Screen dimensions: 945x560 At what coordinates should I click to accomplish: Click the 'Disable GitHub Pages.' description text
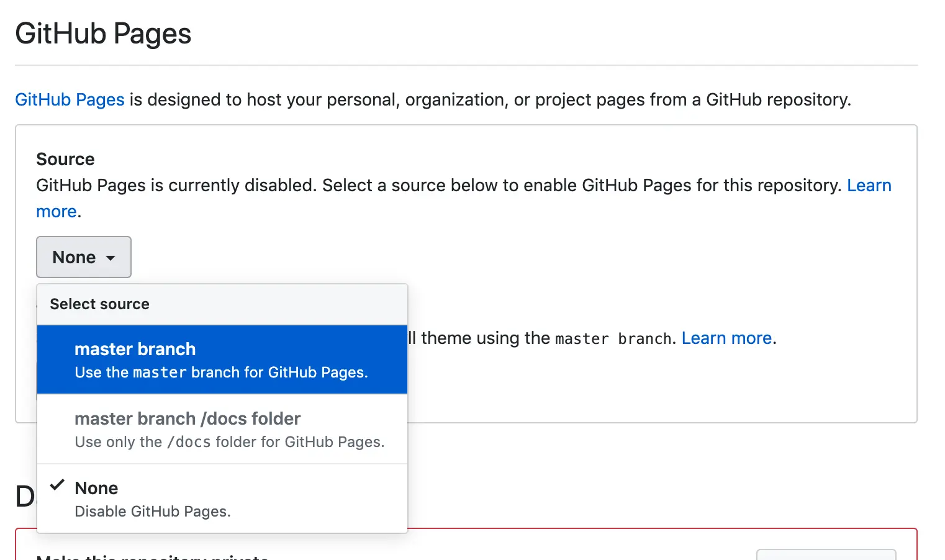tap(153, 512)
